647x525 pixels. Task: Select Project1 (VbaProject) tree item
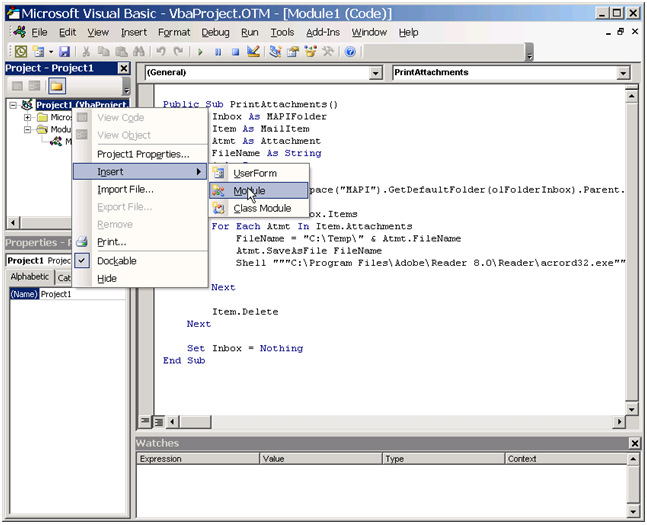point(82,105)
